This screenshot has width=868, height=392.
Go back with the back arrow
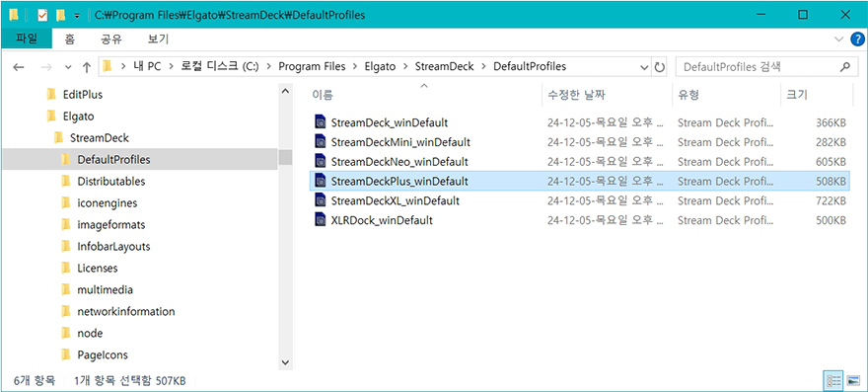coord(19,67)
